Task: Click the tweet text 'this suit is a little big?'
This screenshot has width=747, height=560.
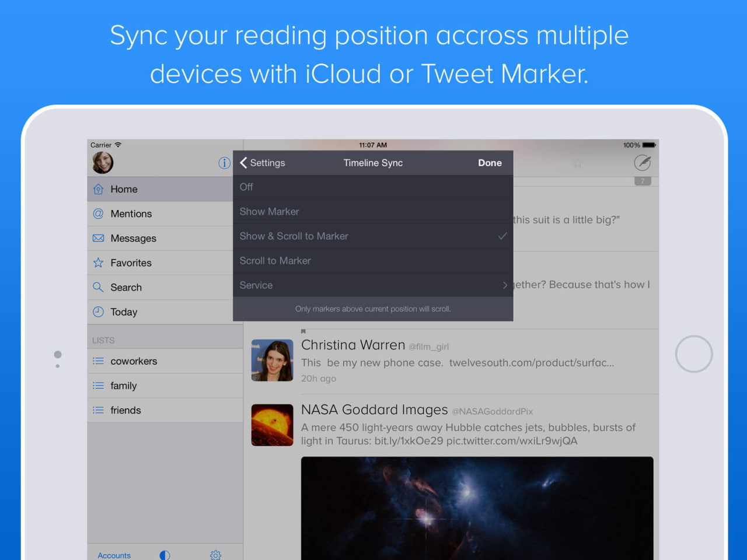Action: point(566,220)
